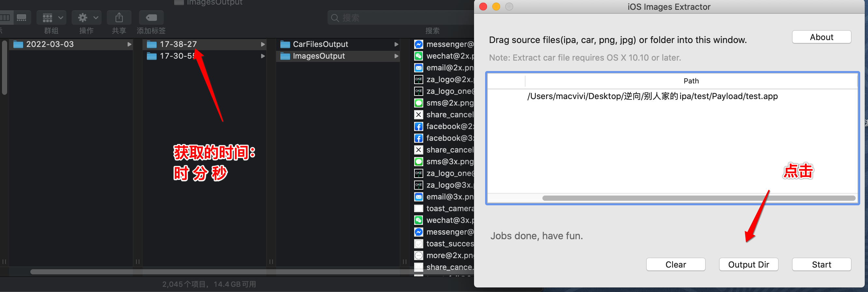Expand the 17-30-55 folder arrow
Image resolution: width=868 pixels, height=292 pixels.
tap(262, 56)
